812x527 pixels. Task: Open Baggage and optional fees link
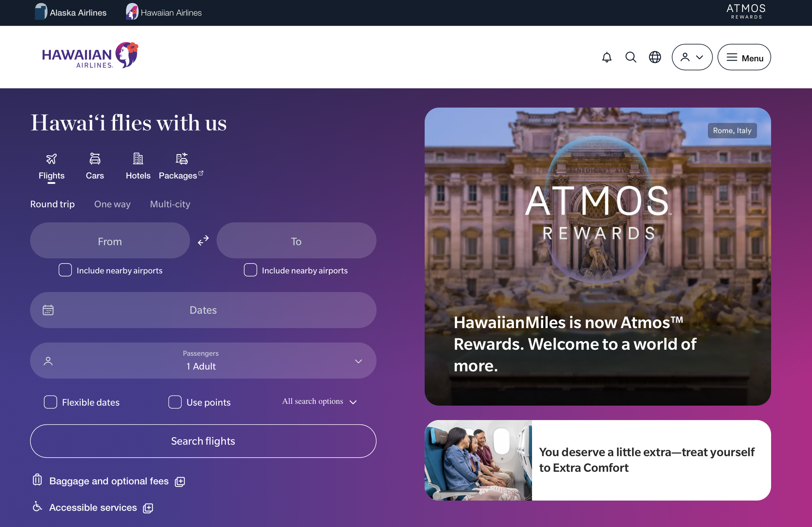(x=109, y=481)
